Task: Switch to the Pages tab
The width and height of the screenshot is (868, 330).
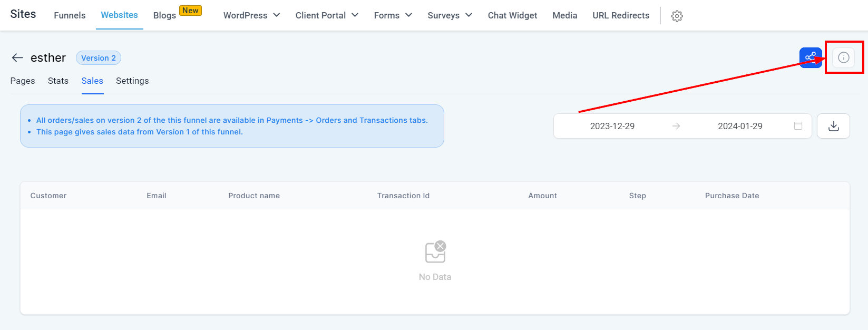Action: [23, 81]
